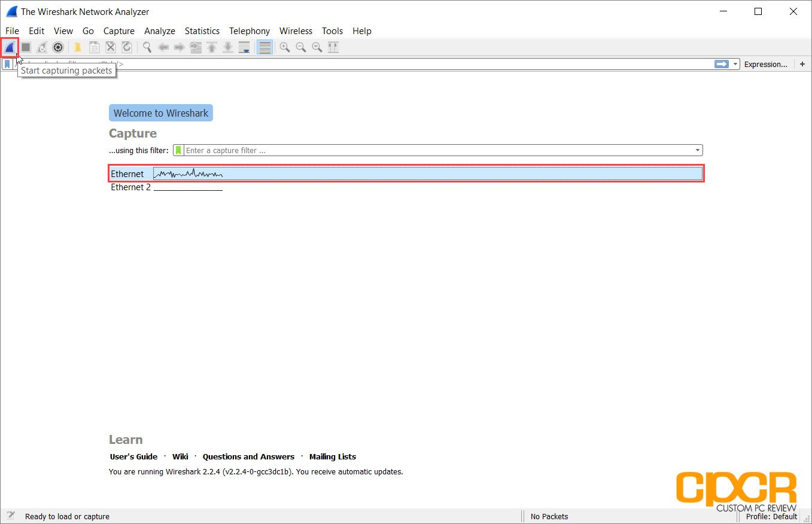The image size is (812, 524).
Task: Click the Zoom out toolbar icon
Action: [x=301, y=47]
